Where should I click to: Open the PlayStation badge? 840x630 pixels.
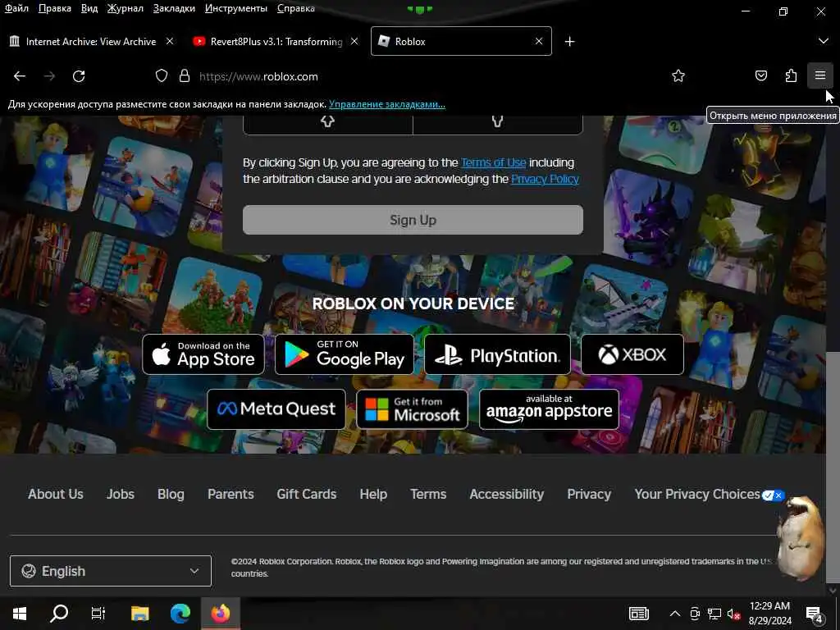click(x=497, y=354)
